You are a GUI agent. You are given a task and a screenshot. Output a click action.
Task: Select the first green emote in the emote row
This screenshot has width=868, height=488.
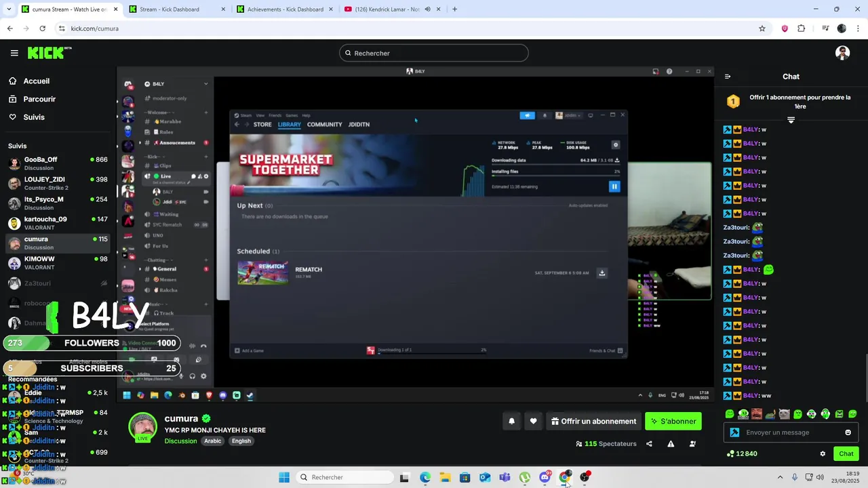[x=730, y=413]
